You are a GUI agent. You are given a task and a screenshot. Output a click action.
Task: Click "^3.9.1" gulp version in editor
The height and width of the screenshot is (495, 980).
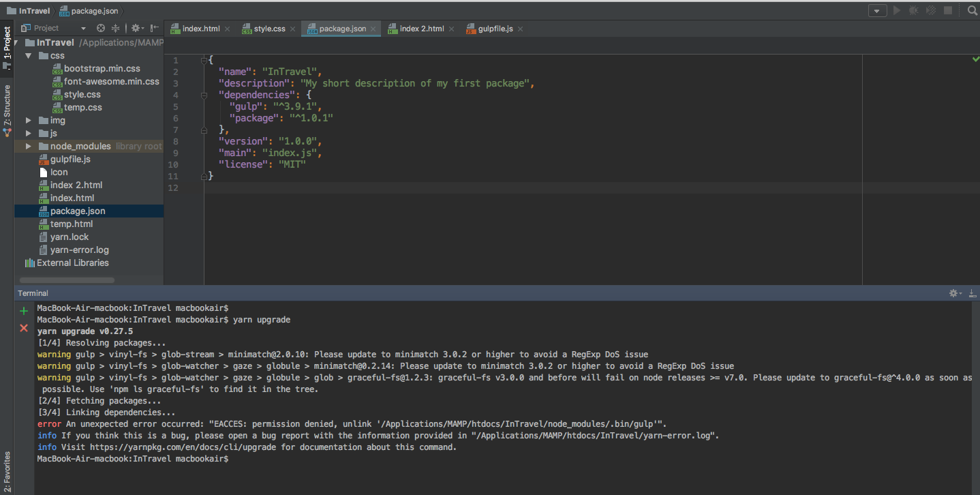296,106
